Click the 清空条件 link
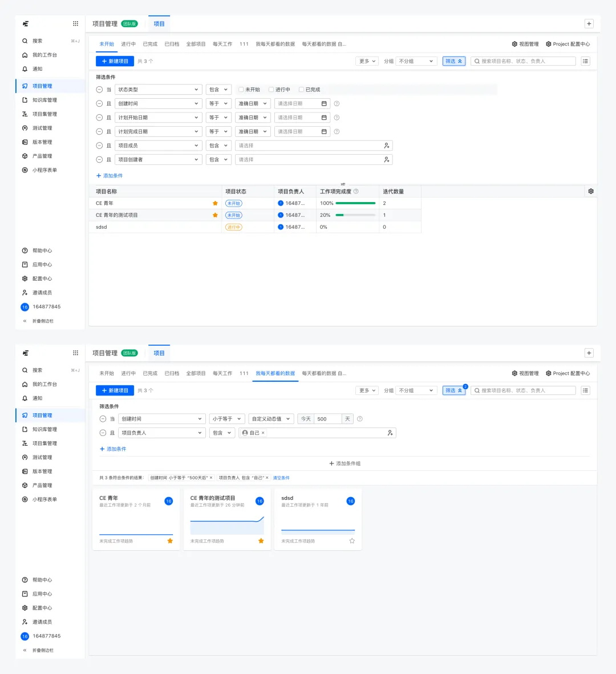This screenshot has width=616, height=674. (x=281, y=478)
